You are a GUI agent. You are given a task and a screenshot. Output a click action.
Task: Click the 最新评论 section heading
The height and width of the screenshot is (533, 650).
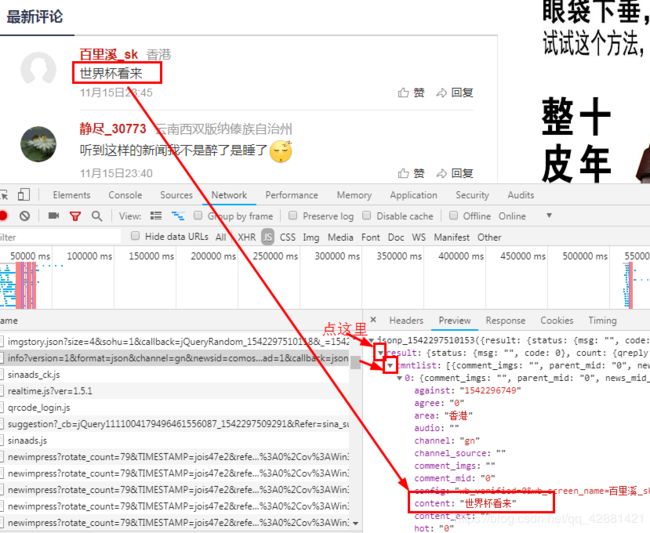tap(35, 17)
